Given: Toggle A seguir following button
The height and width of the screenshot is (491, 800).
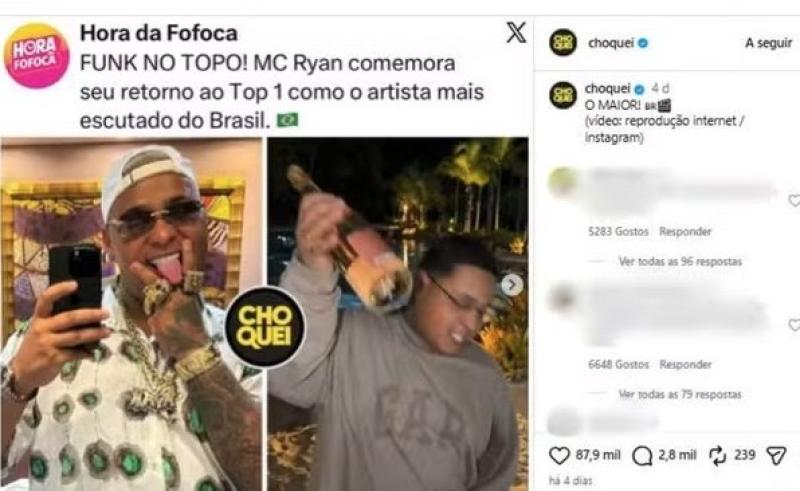Looking at the screenshot, I should pos(768,43).
